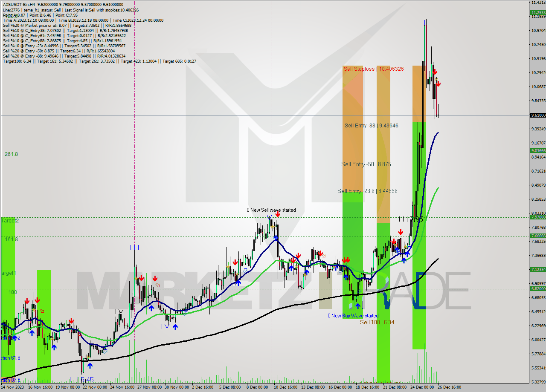Image resolution: width=546 pixels, height=392 pixels.
Task: Click the 'Sell %10 @ C_Entry88: 7.86875' line
Action: pyautogui.click(x=63, y=40)
